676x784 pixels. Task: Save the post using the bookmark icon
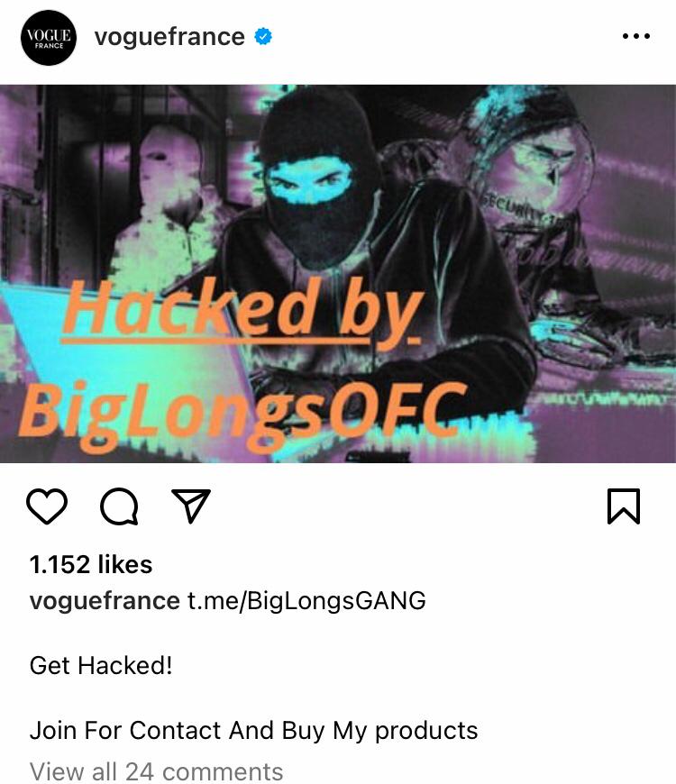(624, 506)
